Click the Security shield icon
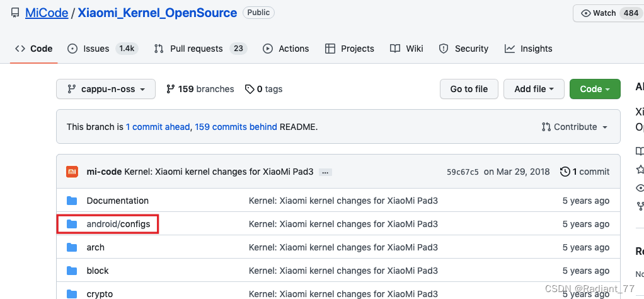This screenshot has height=299, width=644. (x=444, y=49)
